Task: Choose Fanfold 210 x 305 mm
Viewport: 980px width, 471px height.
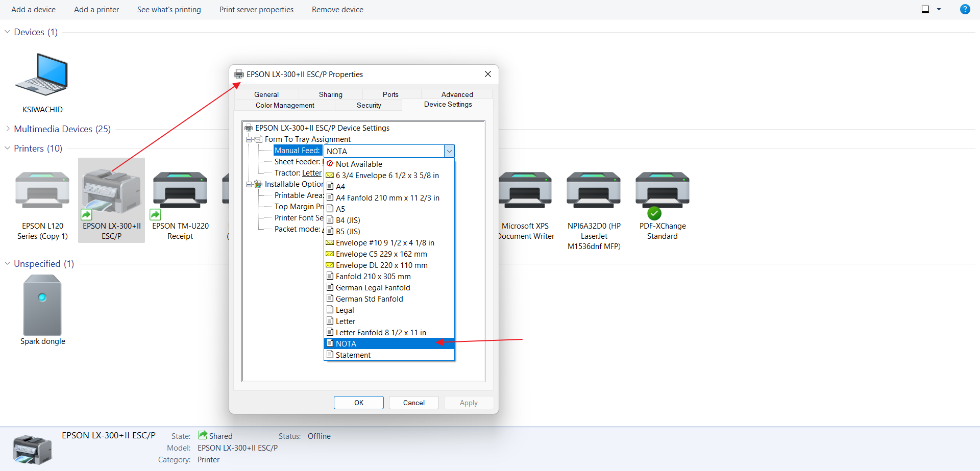Action: pyautogui.click(x=389, y=277)
